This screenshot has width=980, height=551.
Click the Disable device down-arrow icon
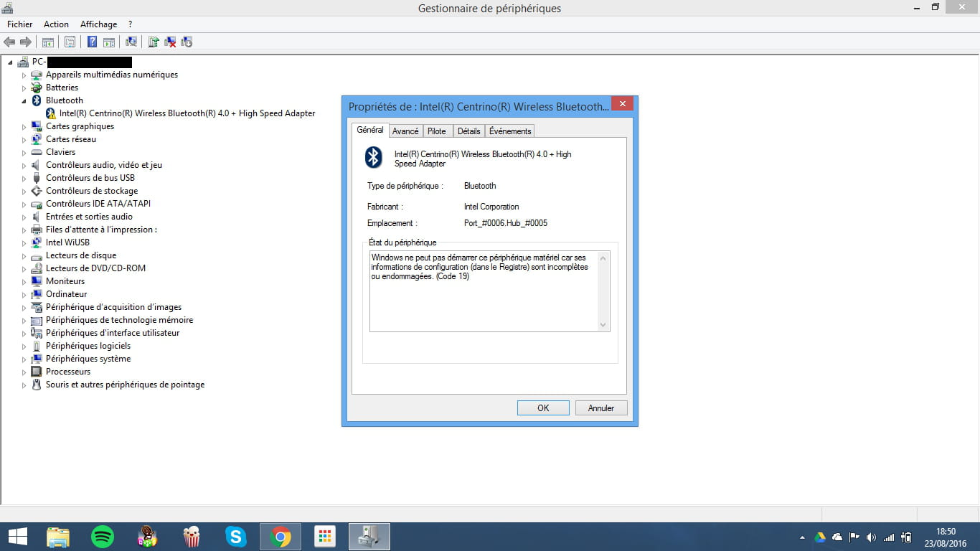click(x=187, y=42)
